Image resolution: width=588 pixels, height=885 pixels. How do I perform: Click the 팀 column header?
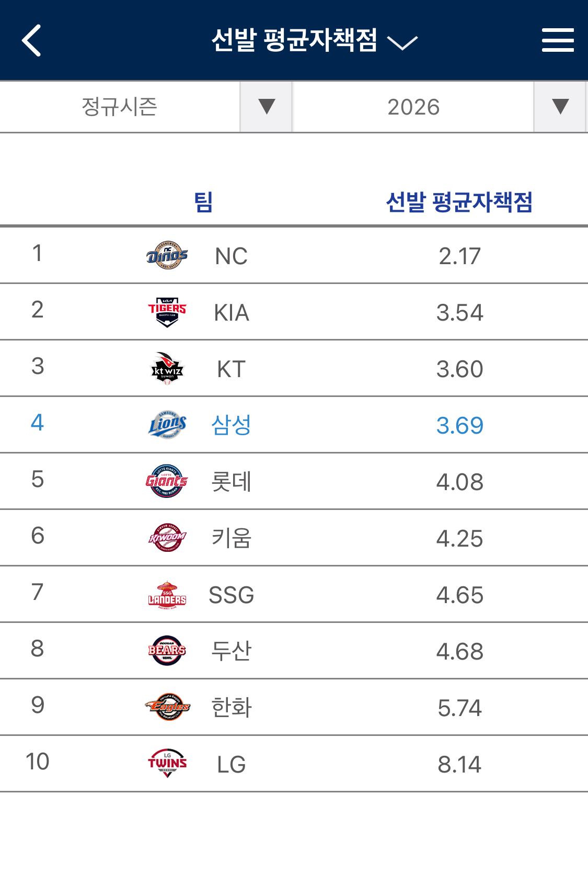click(x=203, y=202)
